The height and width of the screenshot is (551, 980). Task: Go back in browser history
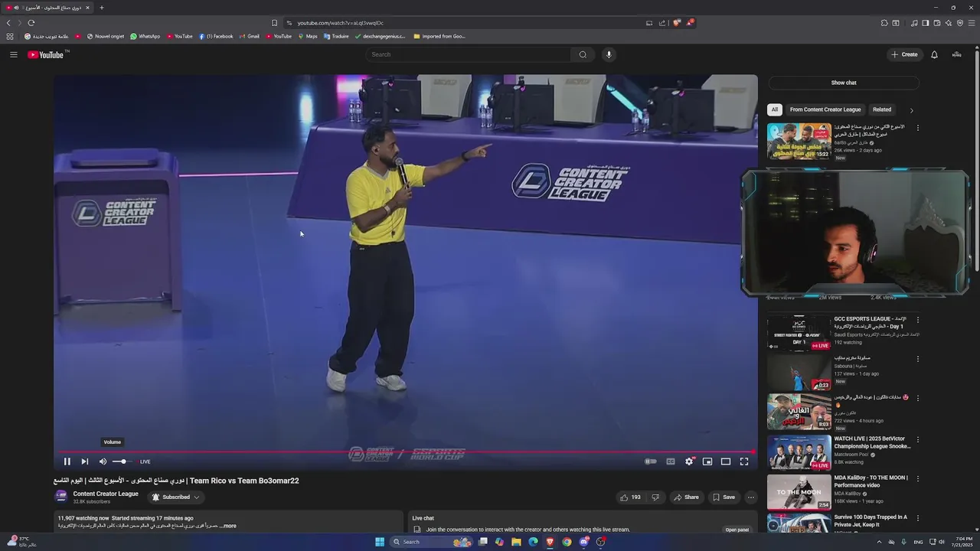coord(9,23)
